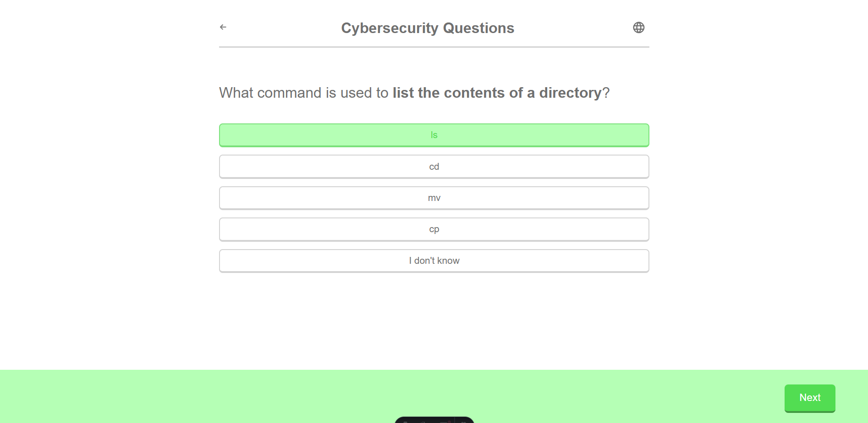Click the Cybersecurity Questions title

[427, 28]
